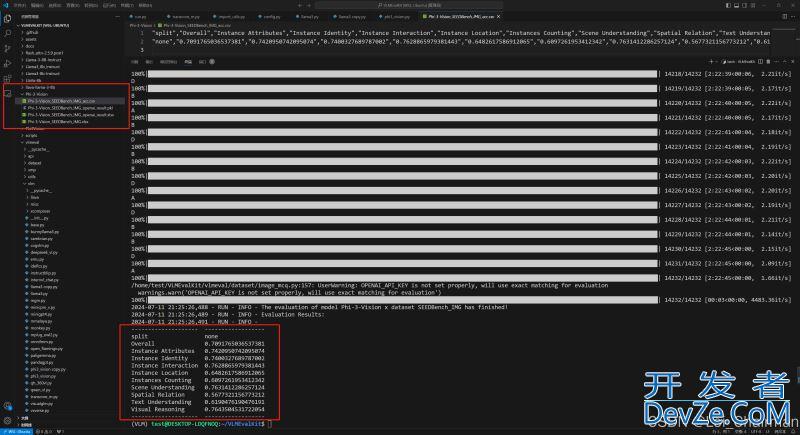Maximize the panel with the chevron icon
Viewport: 800px width, 435px height.
[784, 62]
